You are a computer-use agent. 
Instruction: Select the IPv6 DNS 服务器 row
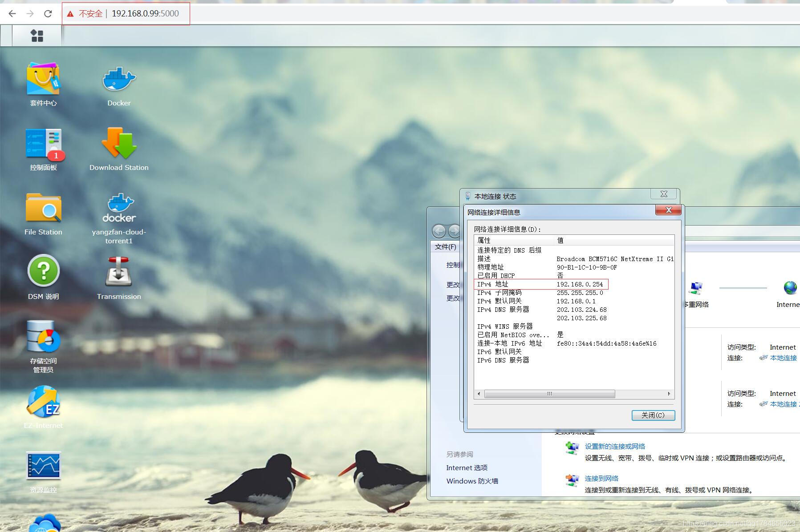(574, 360)
